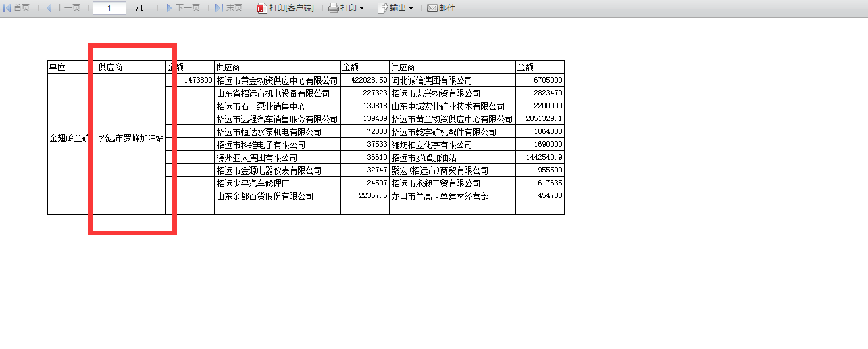Image resolution: width=868 pixels, height=349 pixels.
Task: Click the page number input field
Action: pos(109,8)
